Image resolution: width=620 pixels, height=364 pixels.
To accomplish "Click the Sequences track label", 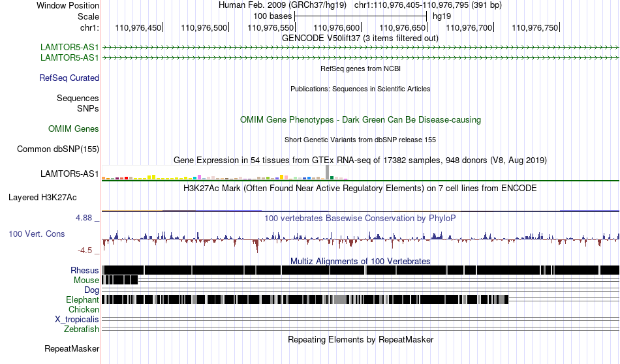I will coord(78,98).
